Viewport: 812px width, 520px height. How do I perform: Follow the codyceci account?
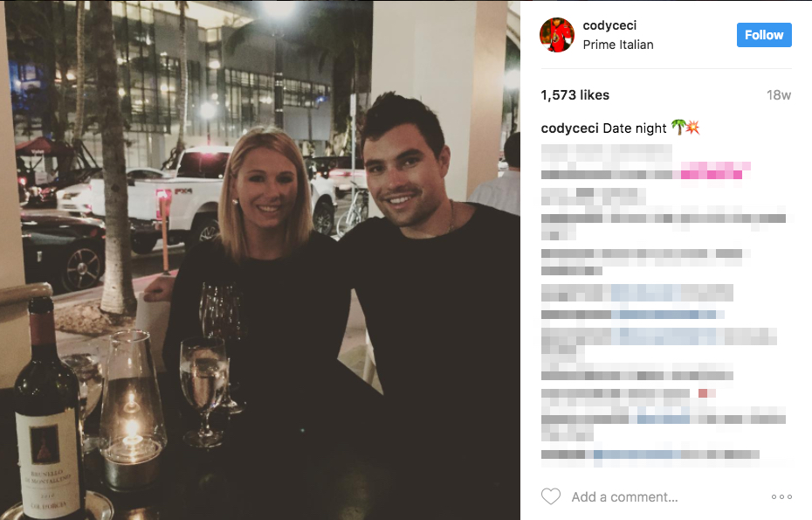pyautogui.click(x=764, y=35)
